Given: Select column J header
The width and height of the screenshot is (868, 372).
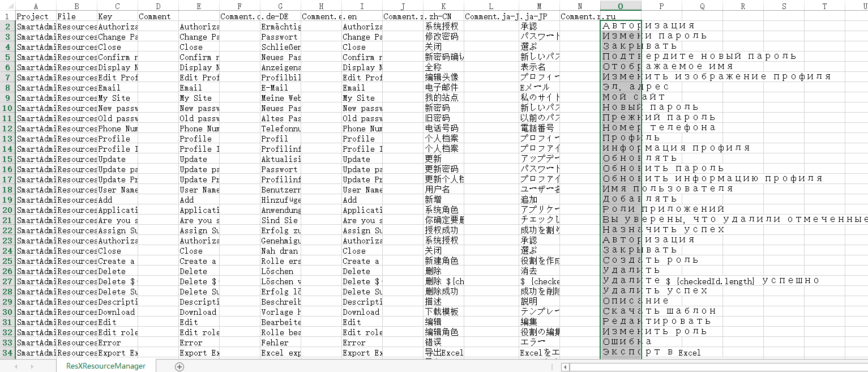Looking at the screenshot, I should pyautogui.click(x=403, y=6).
